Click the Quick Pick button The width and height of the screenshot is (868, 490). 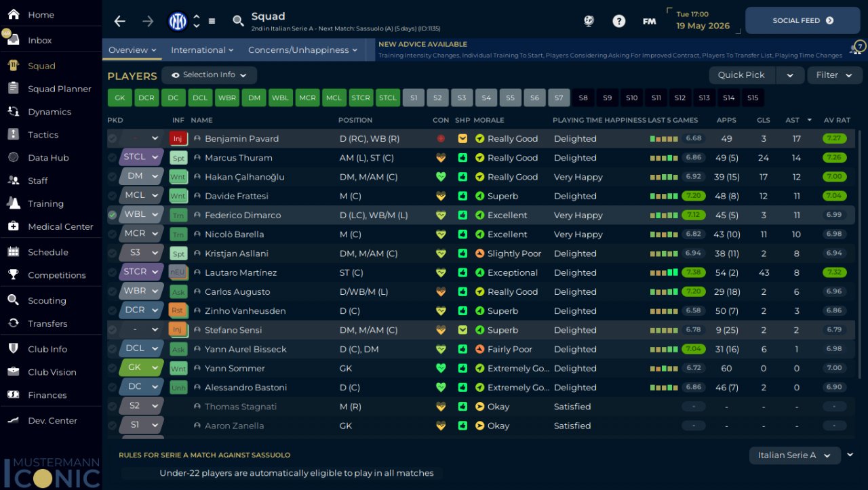point(741,75)
